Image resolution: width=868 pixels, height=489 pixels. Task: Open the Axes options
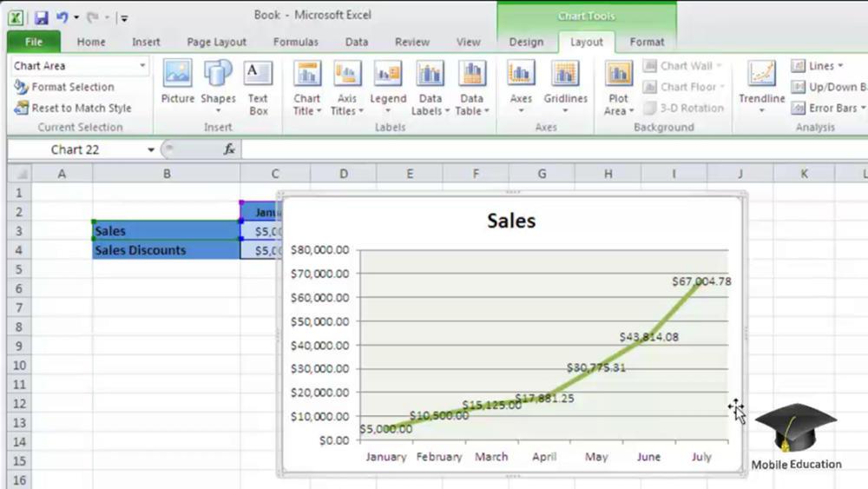521,88
